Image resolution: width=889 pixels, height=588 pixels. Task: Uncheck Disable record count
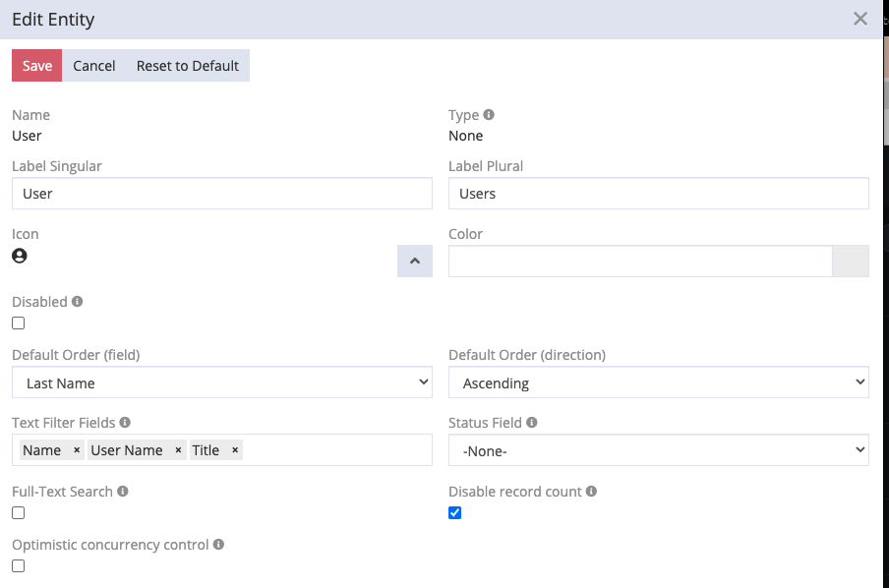(454, 512)
